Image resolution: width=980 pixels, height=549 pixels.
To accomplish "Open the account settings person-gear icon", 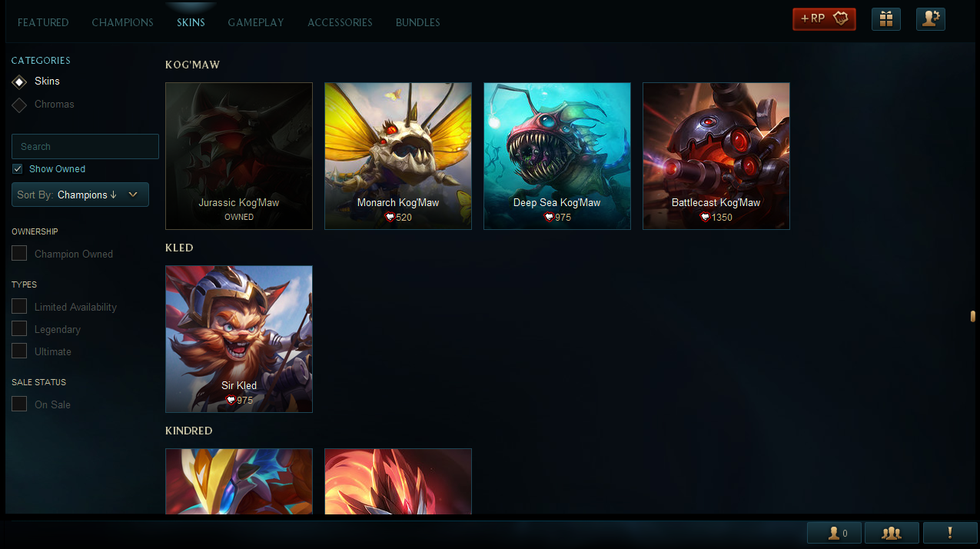I will tap(931, 19).
